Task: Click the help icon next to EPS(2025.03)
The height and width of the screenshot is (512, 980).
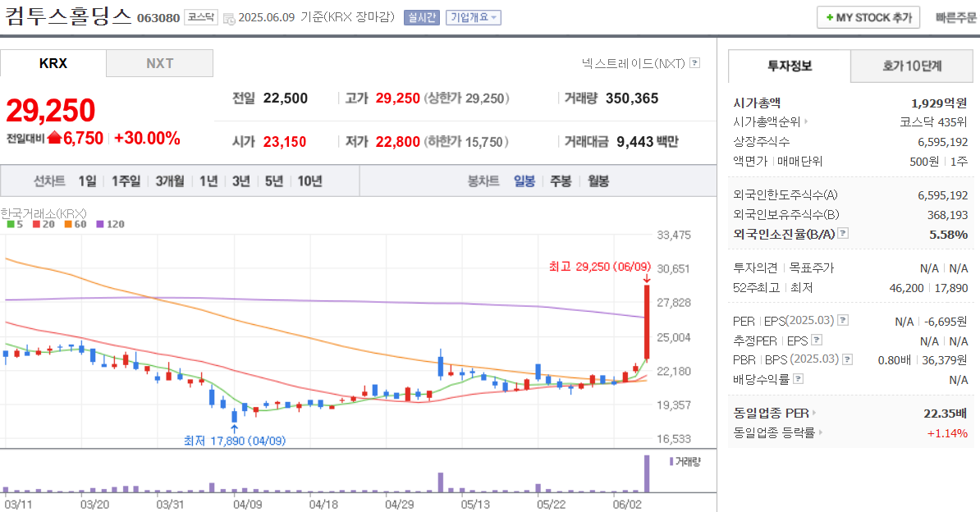Action: [x=843, y=321]
